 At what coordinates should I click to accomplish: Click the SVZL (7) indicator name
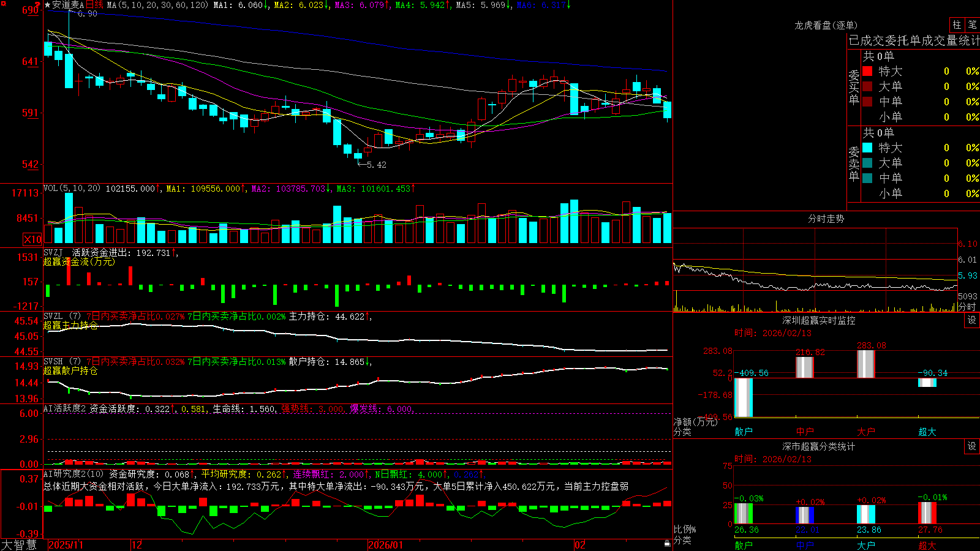point(62,317)
